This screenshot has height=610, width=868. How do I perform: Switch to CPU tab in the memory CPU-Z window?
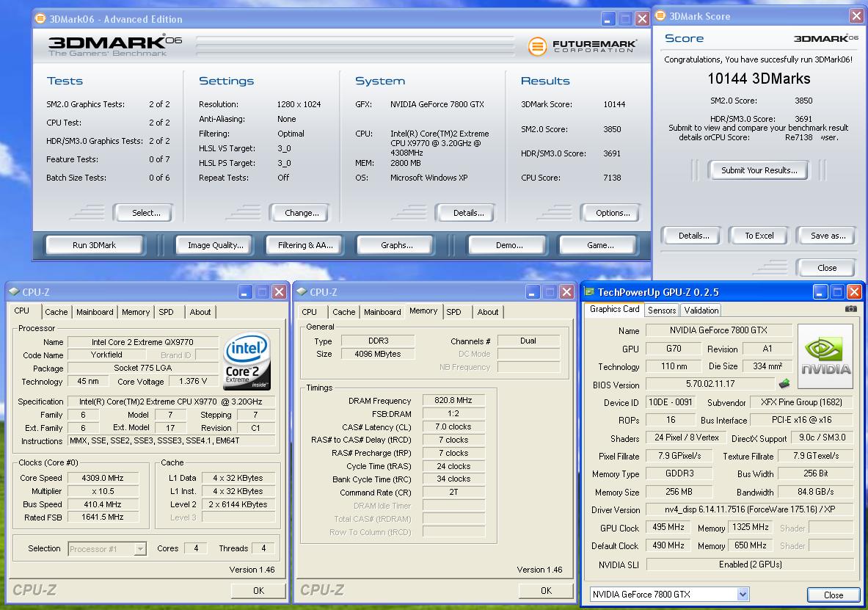pos(310,312)
